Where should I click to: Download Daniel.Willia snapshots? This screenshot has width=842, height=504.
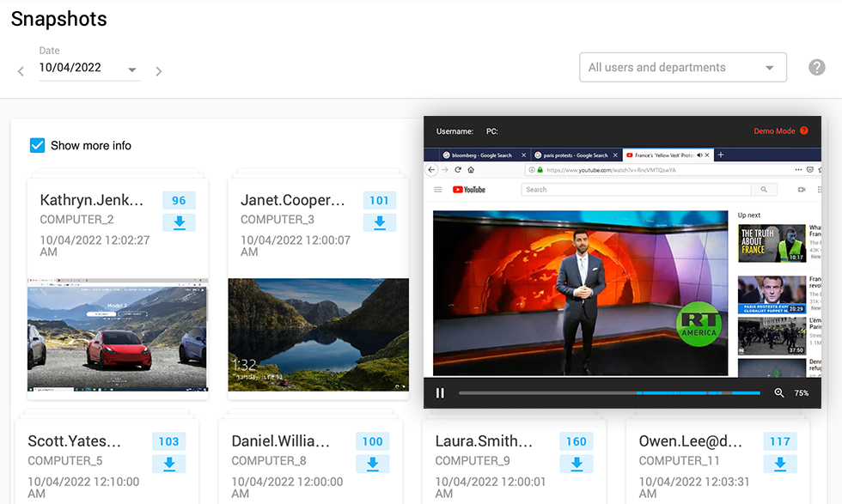point(373,464)
